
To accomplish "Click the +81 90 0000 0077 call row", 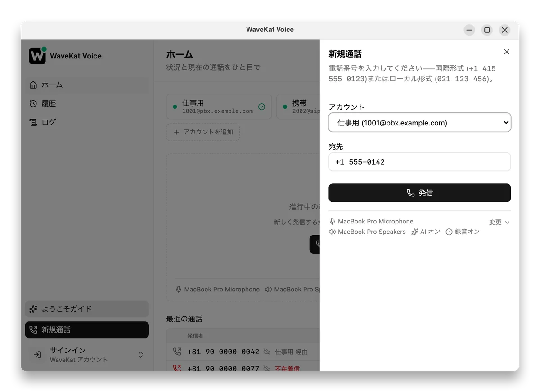I will coord(243,366).
